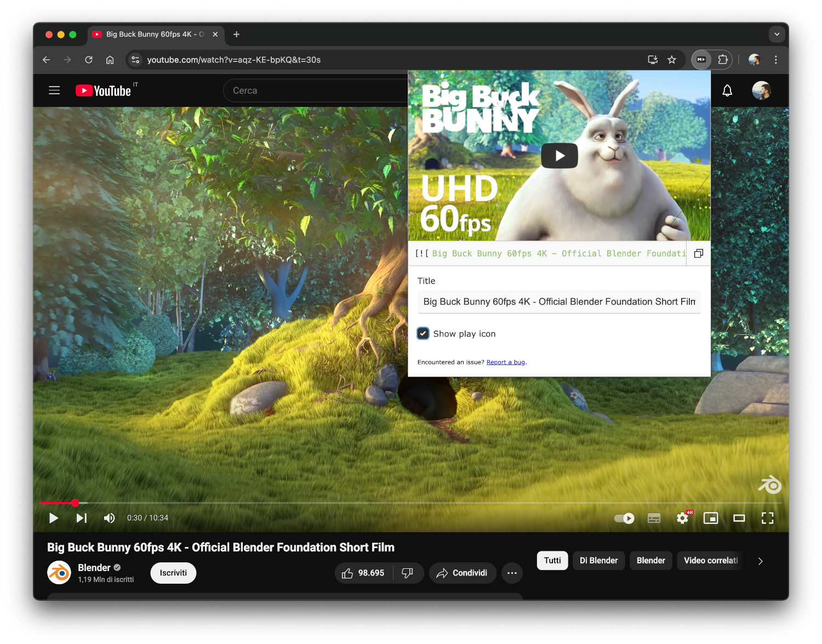Expand the tab search dropdown arrow
The width and height of the screenshot is (822, 644).
(x=777, y=34)
